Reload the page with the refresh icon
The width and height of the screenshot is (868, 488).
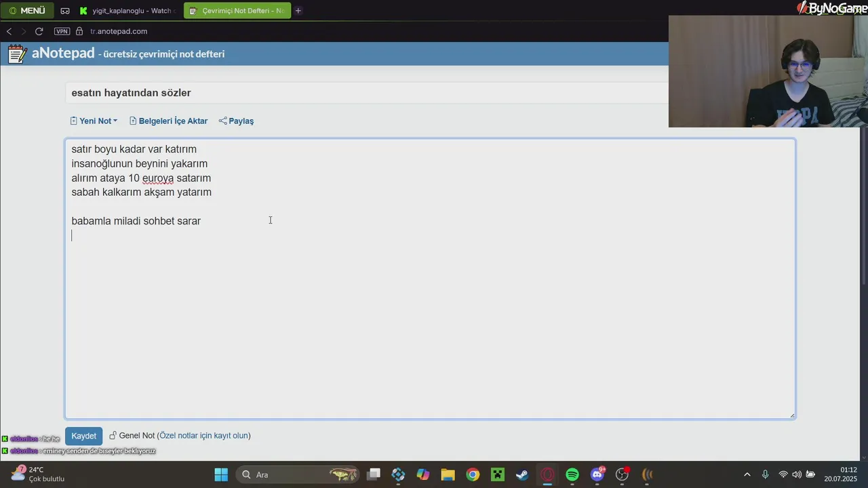click(x=39, y=31)
